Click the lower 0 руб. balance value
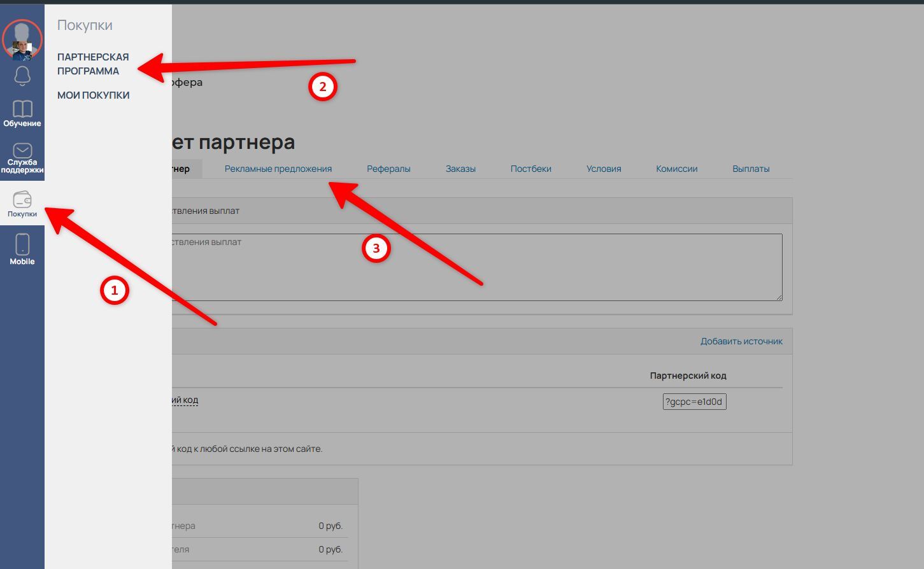This screenshot has height=569, width=924. click(x=331, y=549)
